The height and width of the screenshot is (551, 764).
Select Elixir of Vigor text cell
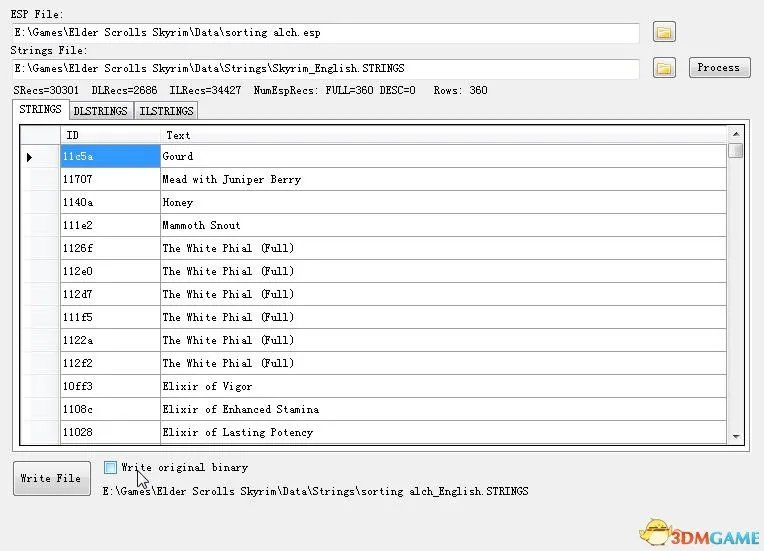click(443, 386)
